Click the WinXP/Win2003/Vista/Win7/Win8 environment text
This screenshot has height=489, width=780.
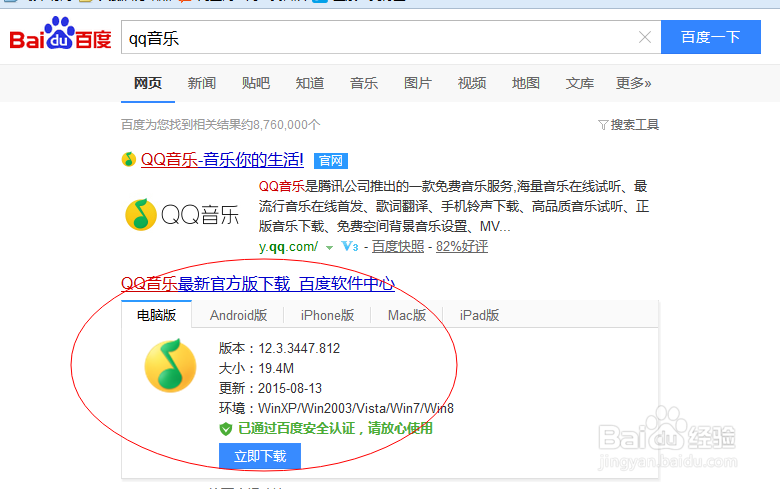point(356,408)
